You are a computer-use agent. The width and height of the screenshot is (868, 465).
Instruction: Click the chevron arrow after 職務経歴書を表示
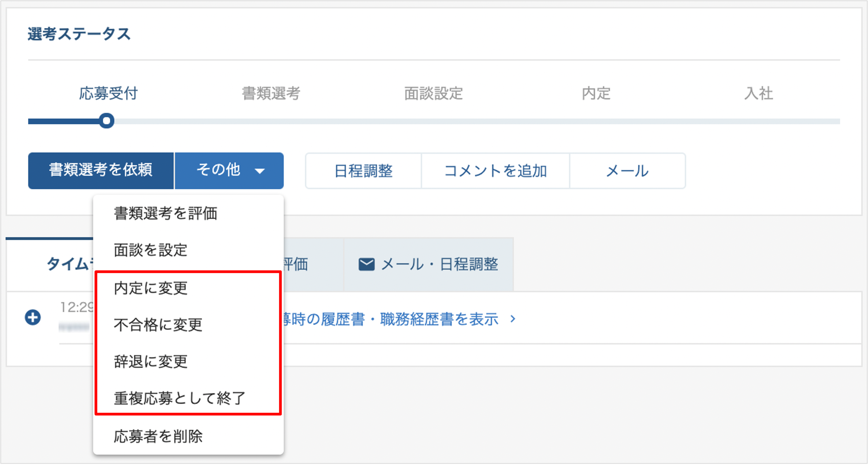pos(513,319)
